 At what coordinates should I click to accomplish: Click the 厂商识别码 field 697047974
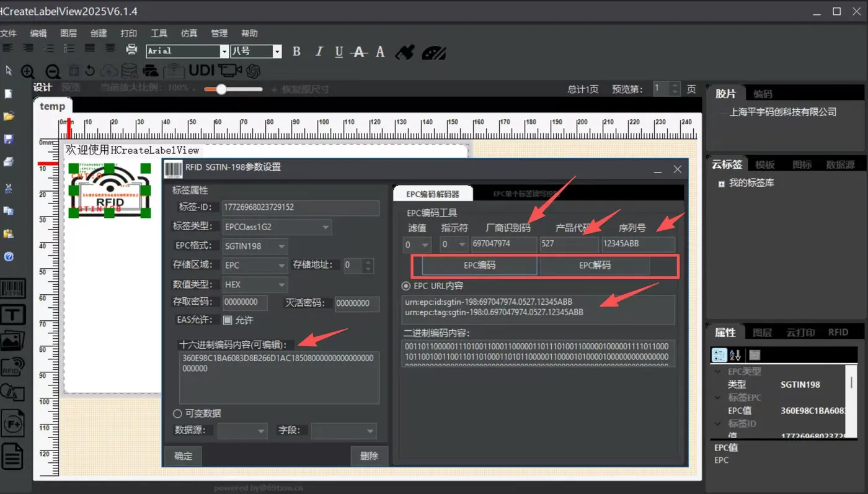504,244
